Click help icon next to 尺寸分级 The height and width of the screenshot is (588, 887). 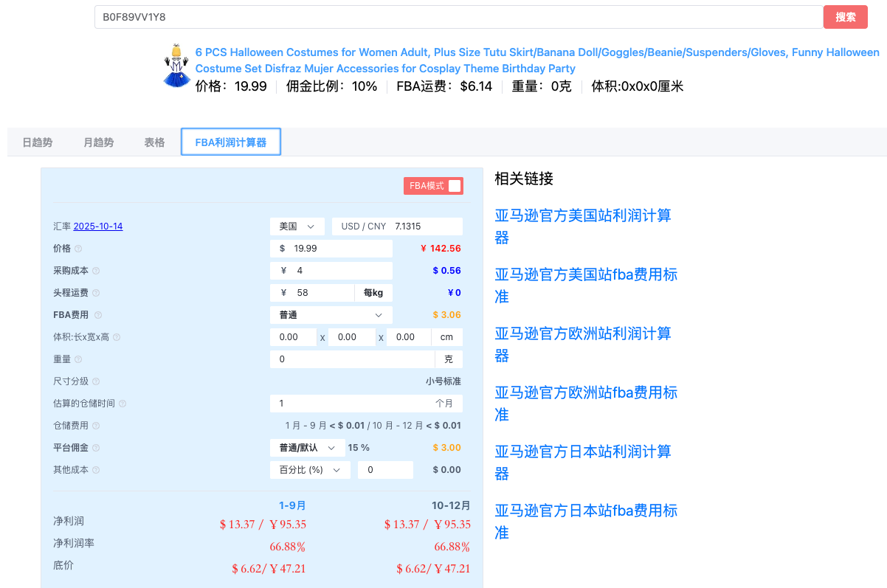(x=96, y=381)
